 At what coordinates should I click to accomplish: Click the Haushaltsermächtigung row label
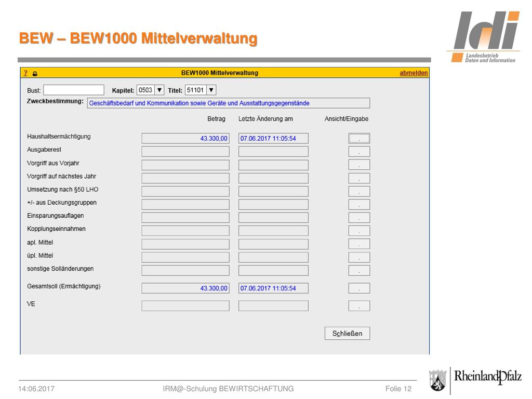coord(59,137)
